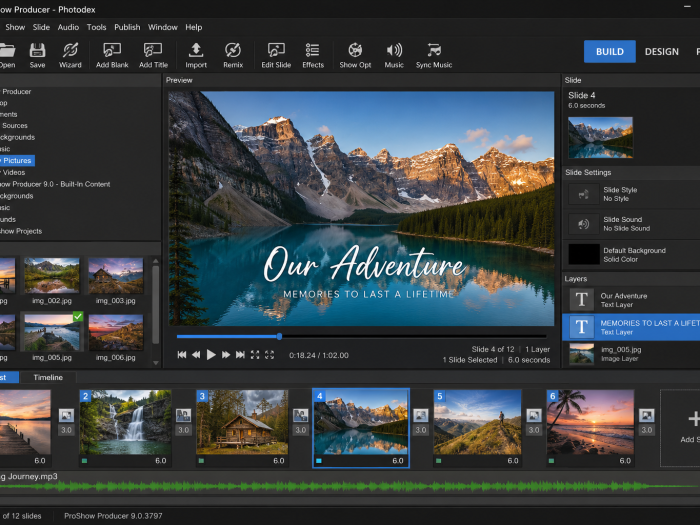Image resolution: width=700 pixels, height=525 pixels.
Task: Click the 0:18.24 / 1:02.00 time readout
Action: 319,355
